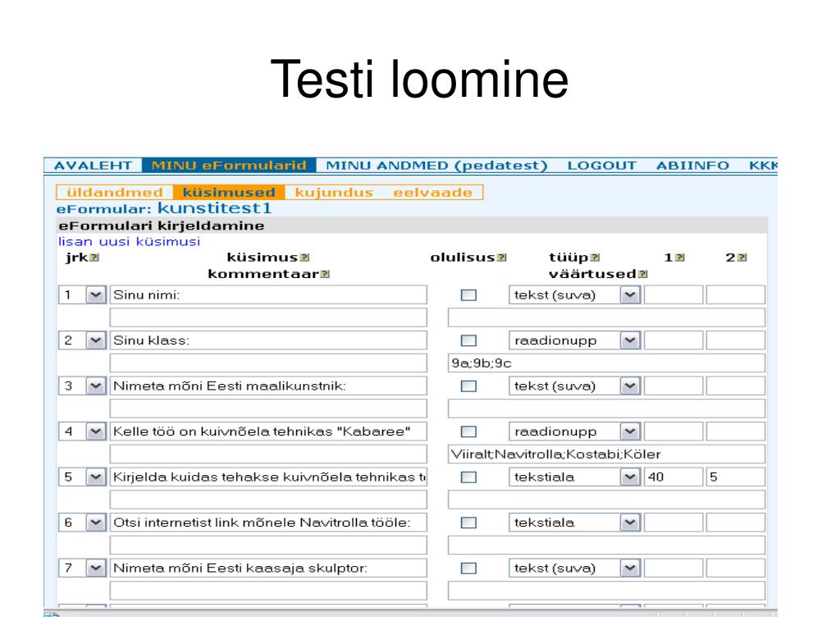Open KKK menu item
Image resolution: width=840 pixels, height=630 pixels.
pos(763,166)
